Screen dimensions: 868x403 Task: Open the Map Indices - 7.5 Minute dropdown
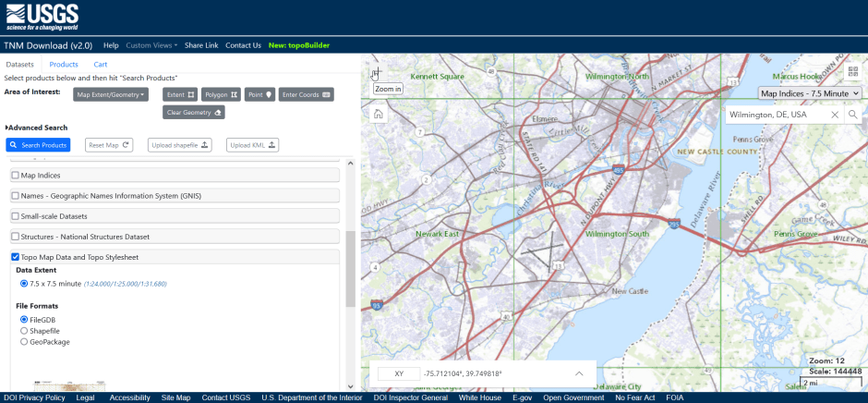pos(810,93)
